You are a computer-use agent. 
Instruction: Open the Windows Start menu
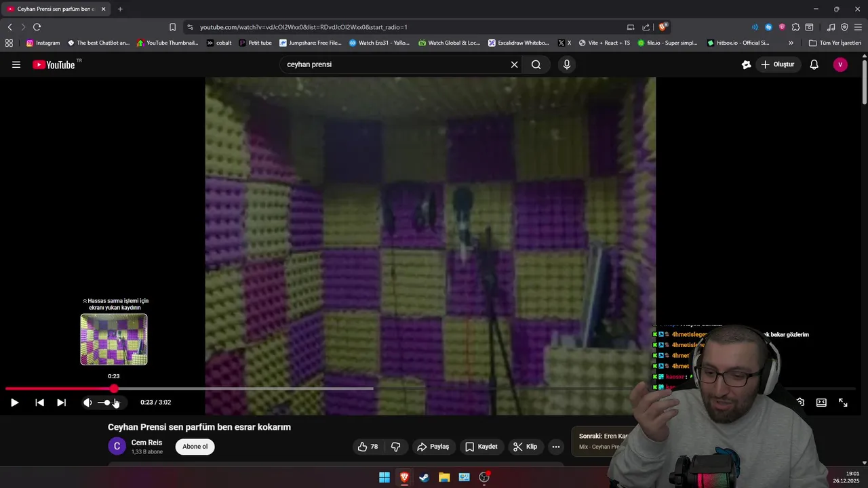tap(384, 477)
